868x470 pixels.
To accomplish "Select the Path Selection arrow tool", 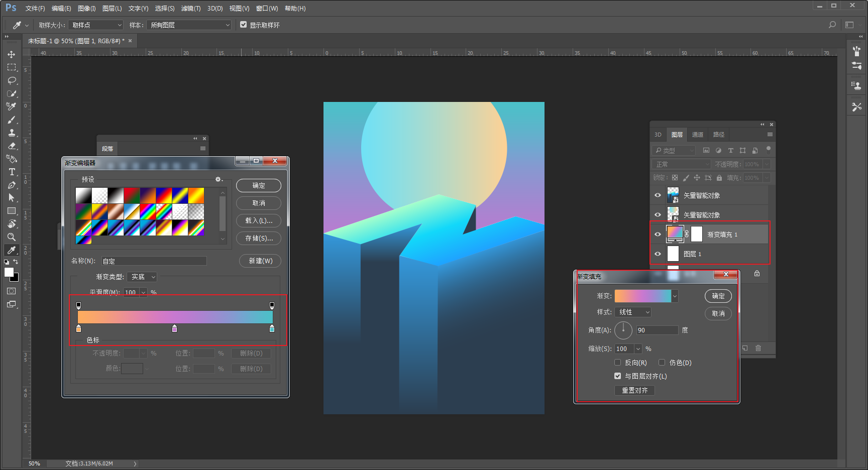I will [12, 198].
